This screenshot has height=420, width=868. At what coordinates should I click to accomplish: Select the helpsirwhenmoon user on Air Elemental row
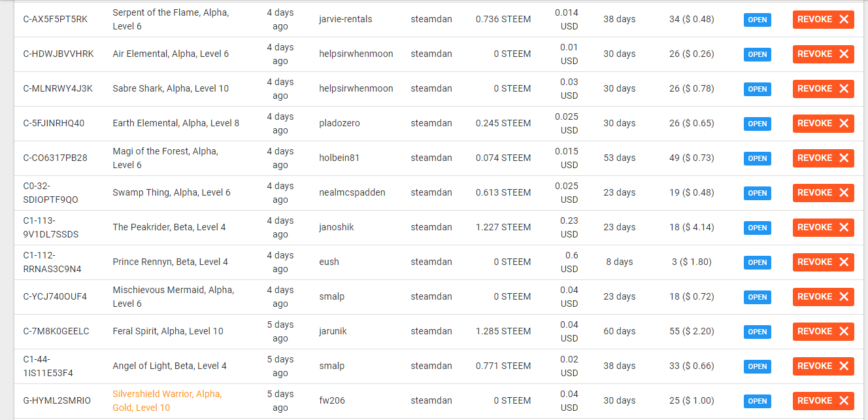356,54
